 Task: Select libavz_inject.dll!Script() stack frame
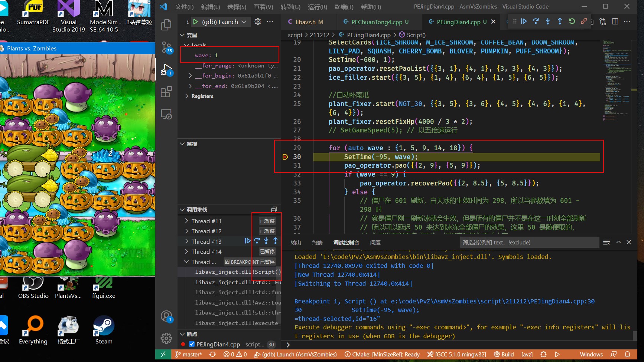(x=229, y=272)
